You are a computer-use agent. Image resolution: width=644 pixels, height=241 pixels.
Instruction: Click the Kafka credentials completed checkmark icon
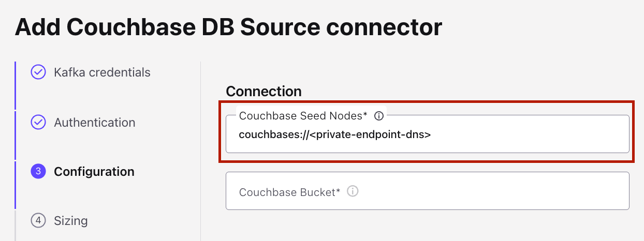pyautogui.click(x=38, y=72)
